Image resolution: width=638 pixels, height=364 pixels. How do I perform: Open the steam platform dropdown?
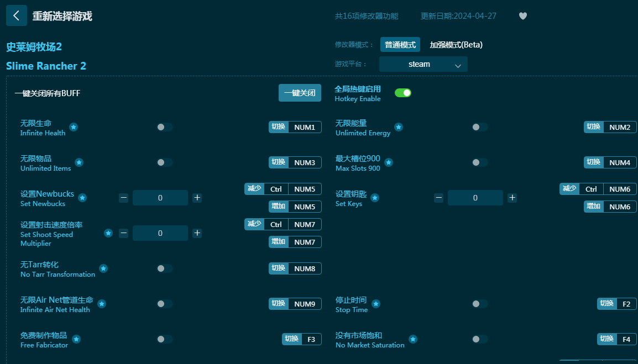coord(423,64)
